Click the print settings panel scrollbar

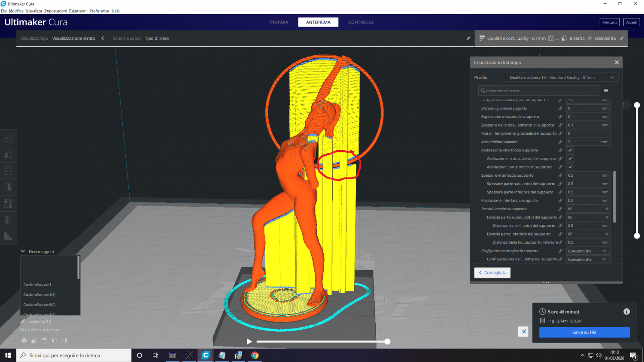point(615,197)
